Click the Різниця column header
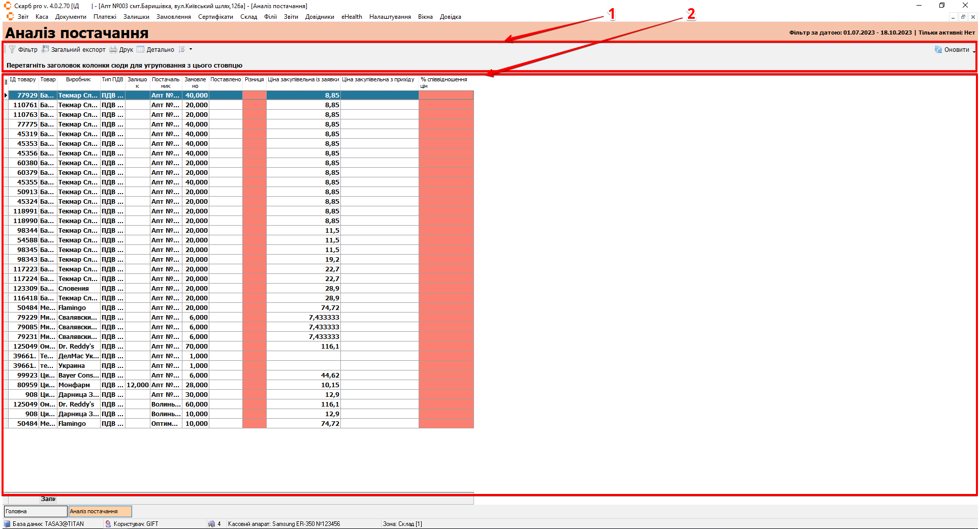This screenshot has height=529, width=980. (254, 80)
